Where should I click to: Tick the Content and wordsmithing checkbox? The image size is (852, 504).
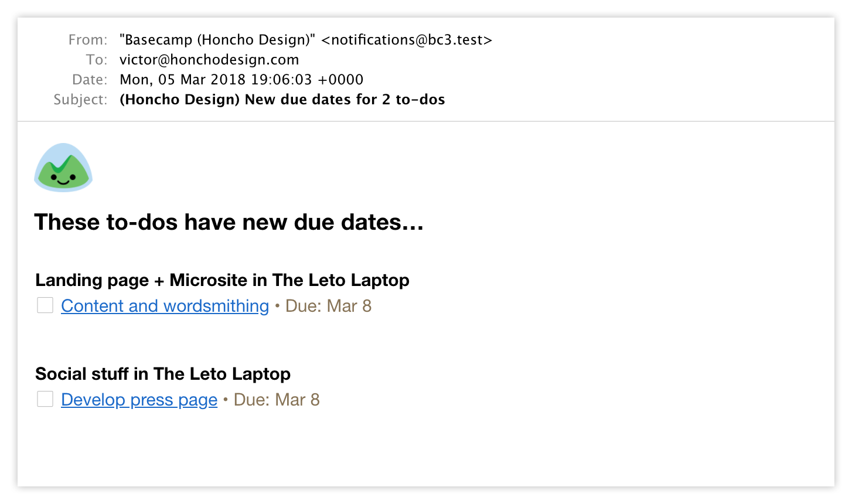coord(45,305)
